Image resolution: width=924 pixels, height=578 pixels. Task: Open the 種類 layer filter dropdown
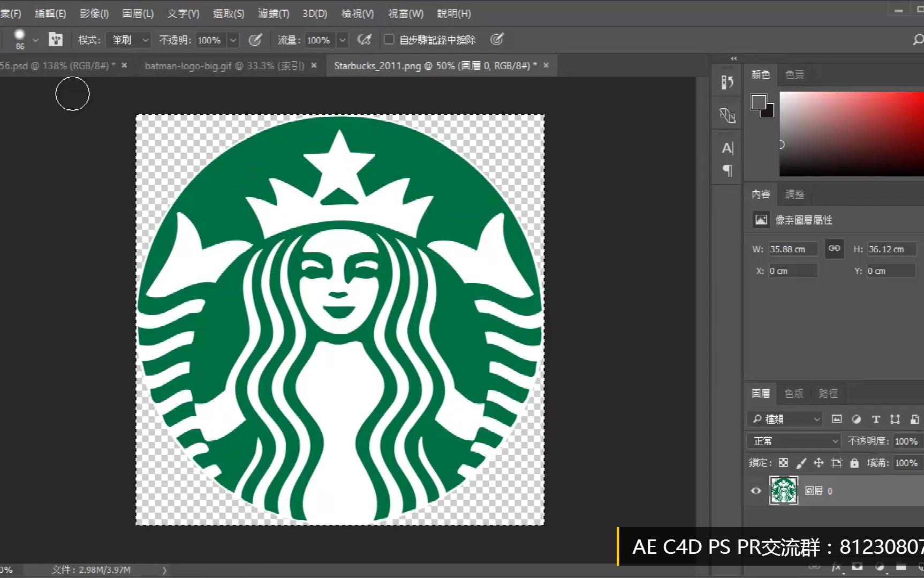coord(785,419)
